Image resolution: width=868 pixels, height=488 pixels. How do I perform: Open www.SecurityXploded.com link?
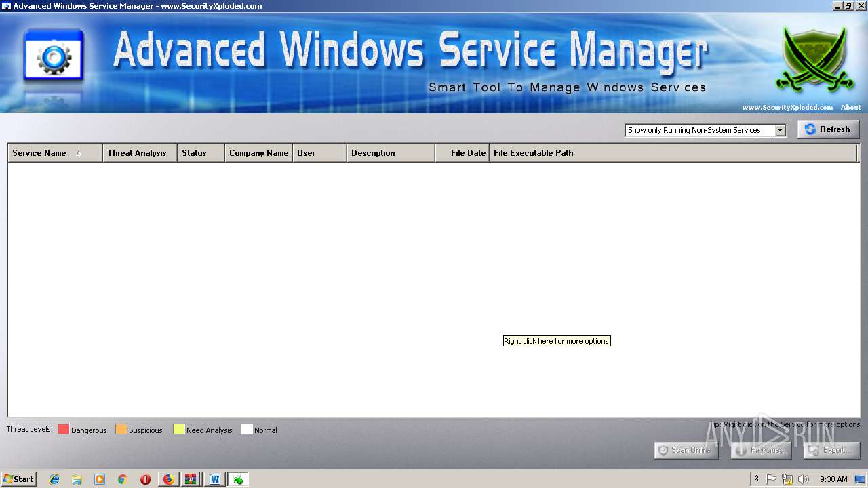click(x=787, y=107)
